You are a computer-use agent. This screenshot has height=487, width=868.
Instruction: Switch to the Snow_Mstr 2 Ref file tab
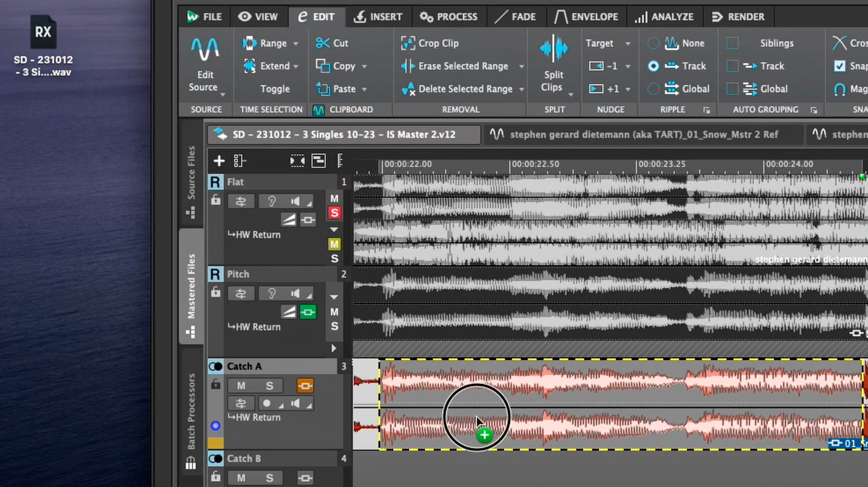[646, 134]
